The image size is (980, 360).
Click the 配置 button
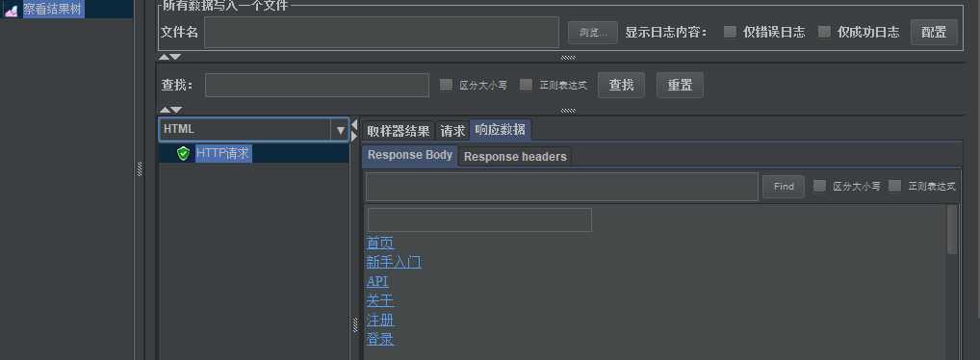(x=934, y=33)
